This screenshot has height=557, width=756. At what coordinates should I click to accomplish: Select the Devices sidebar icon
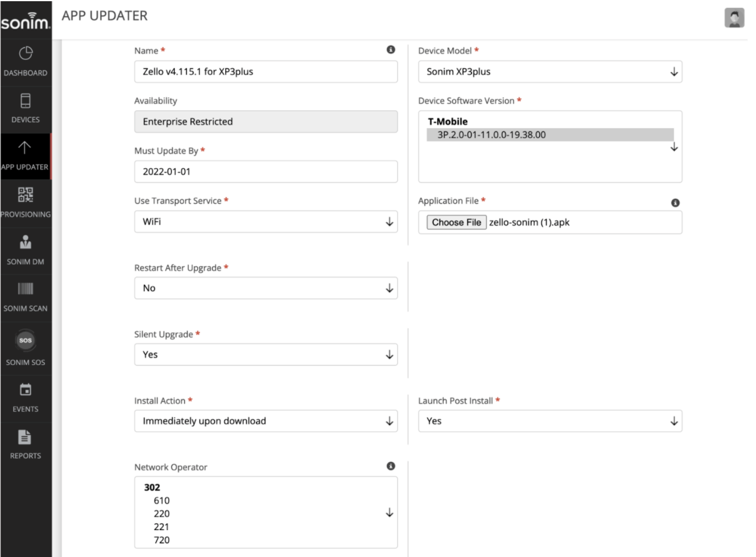tap(26, 109)
